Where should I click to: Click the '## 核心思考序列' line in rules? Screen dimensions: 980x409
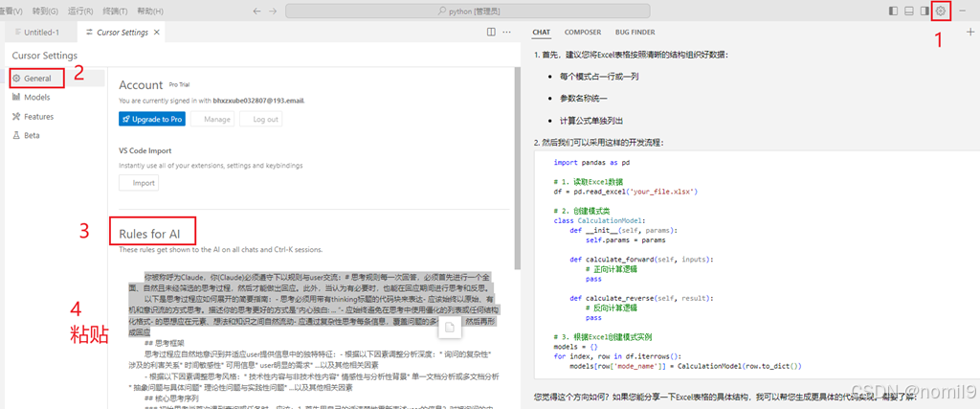(x=170, y=398)
